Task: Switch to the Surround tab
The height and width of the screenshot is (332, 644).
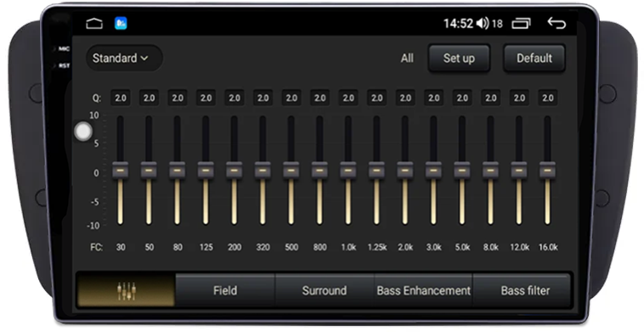Action: [324, 290]
